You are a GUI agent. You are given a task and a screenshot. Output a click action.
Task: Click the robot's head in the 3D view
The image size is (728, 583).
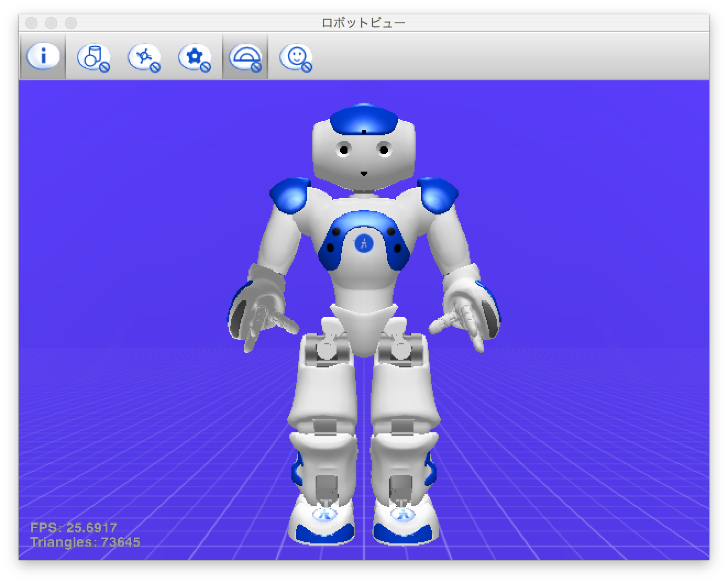tap(363, 147)
